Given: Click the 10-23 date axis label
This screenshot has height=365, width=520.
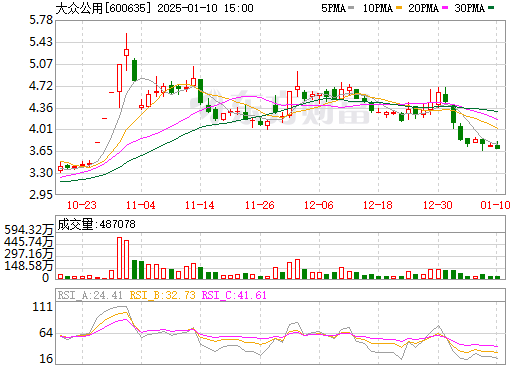Looking at the screenshot, I should [82, 205].
